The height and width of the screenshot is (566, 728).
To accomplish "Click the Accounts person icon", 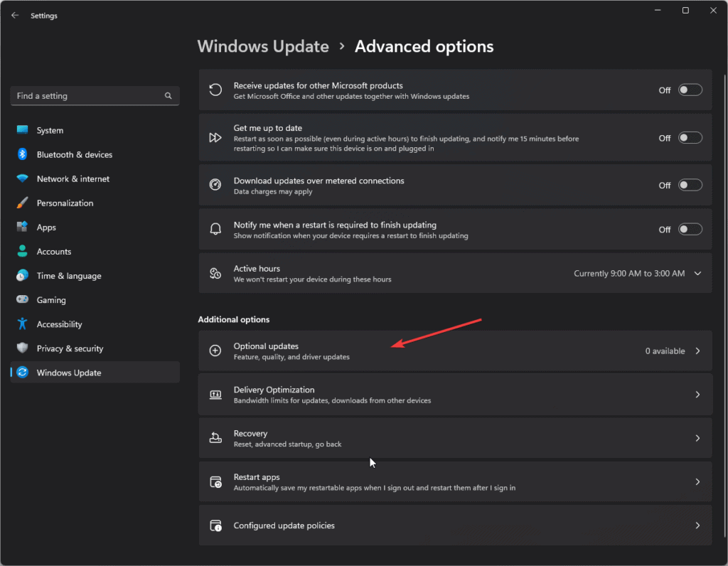I will [x=22, y=251].
